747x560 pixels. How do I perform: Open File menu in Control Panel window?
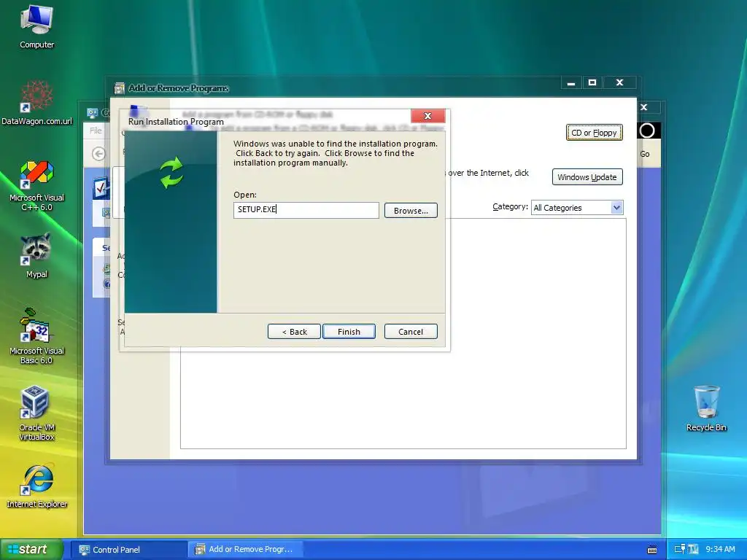tap(96, 131)
